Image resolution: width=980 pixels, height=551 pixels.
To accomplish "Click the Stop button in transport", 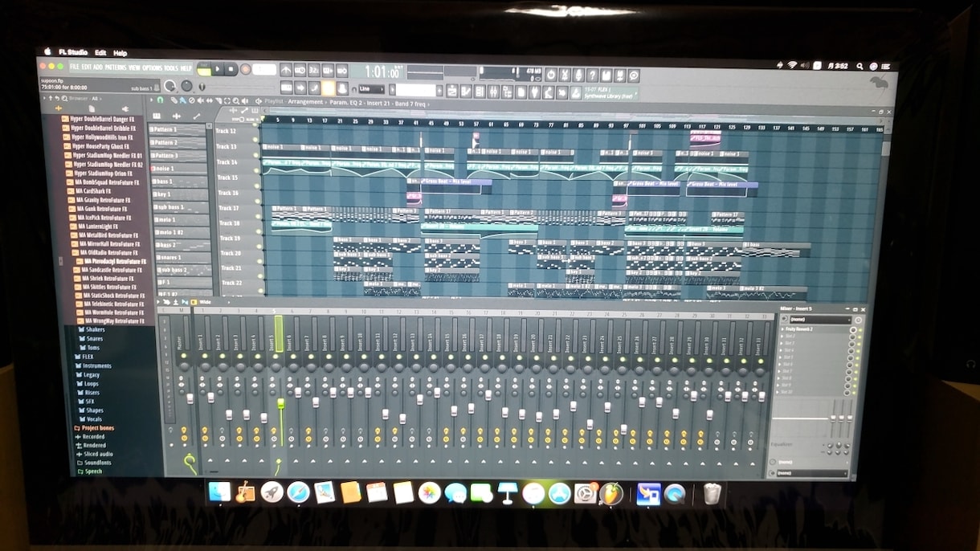I will tap(231, 70).
